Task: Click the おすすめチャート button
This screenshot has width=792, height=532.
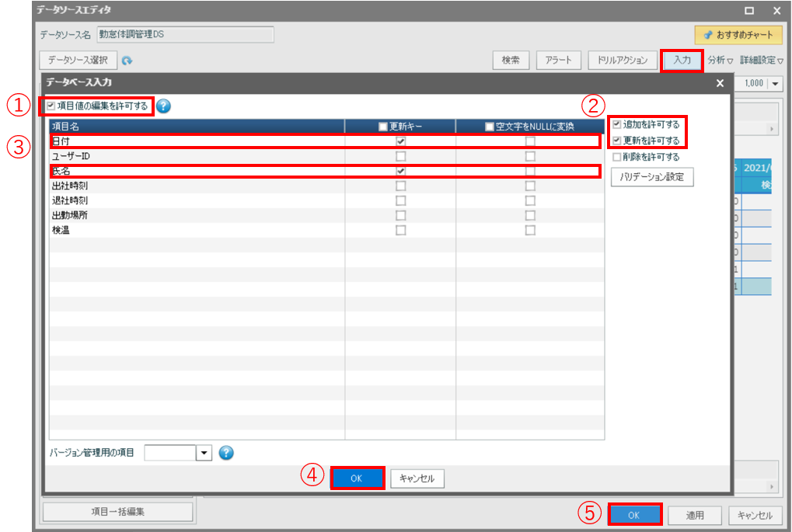Action: tap(738, 35)
